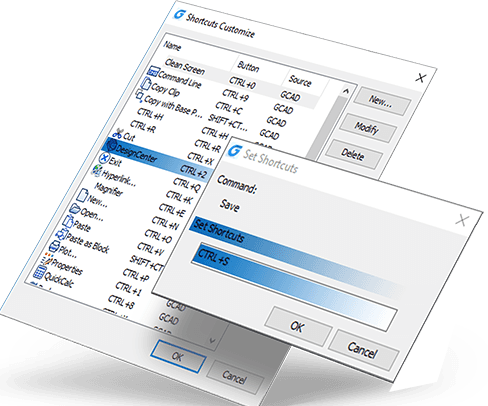Click the CTRL+S shortcut input field

coord(295,287)
